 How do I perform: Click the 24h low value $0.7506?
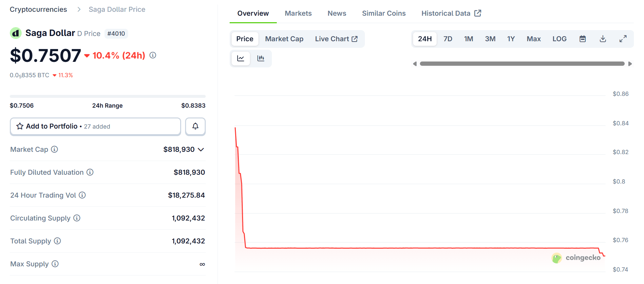pyautogui.click(x=22, y=106)
